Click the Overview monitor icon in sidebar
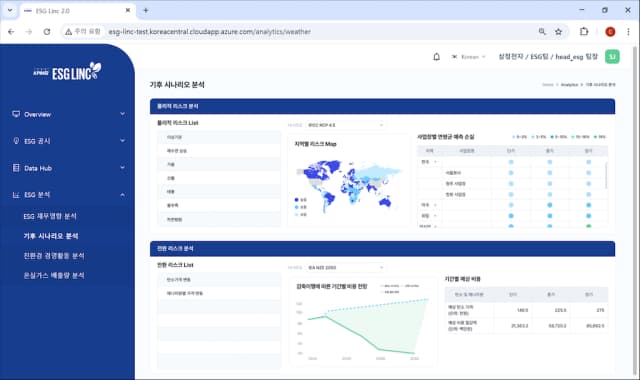Image resolution: width=640 pixels, height=380 pixels. coord(16,114)
